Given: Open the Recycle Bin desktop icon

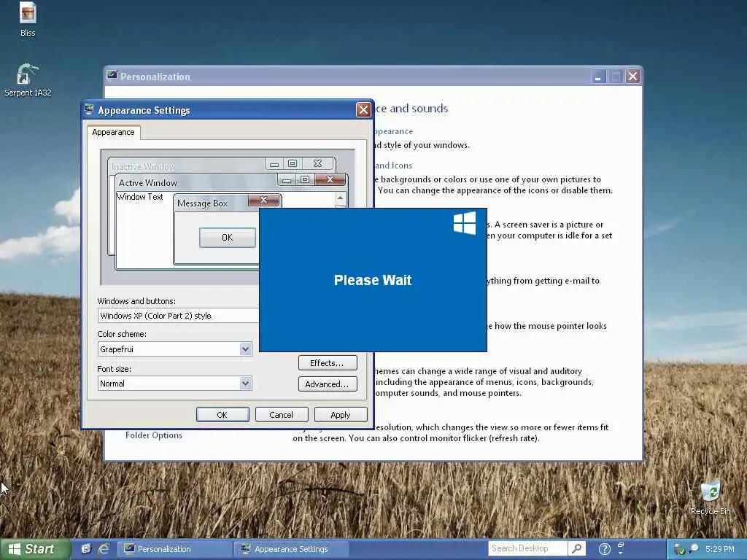Looking at the screenshot, I should [711, 498].
